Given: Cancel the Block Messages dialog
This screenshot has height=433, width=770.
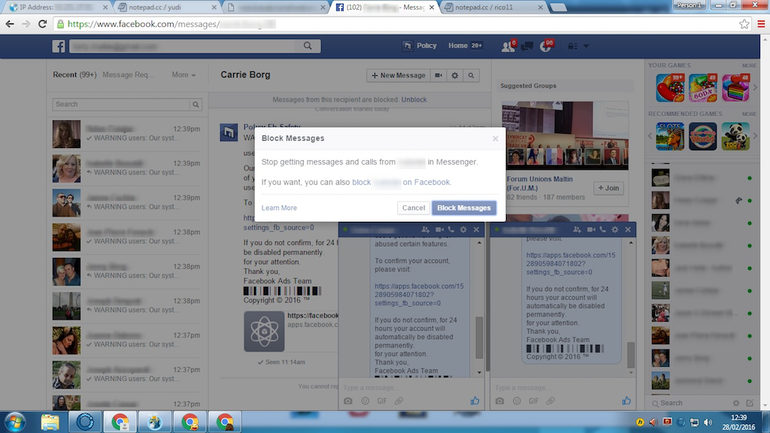Looking at the screenshot, I should coord(413,208).
